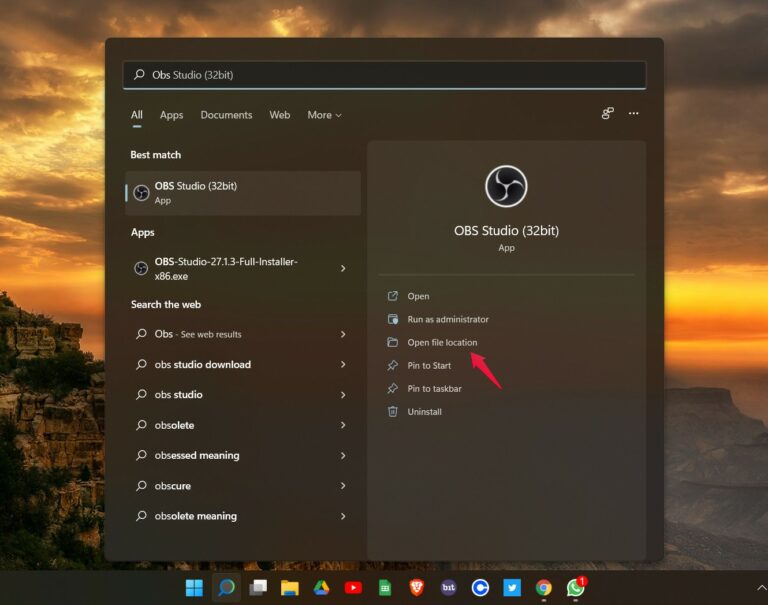Image resolution: width=768 pixels, height=605 pixels.
Task: Select obs studio web suggestion
Action: (178, 395)
